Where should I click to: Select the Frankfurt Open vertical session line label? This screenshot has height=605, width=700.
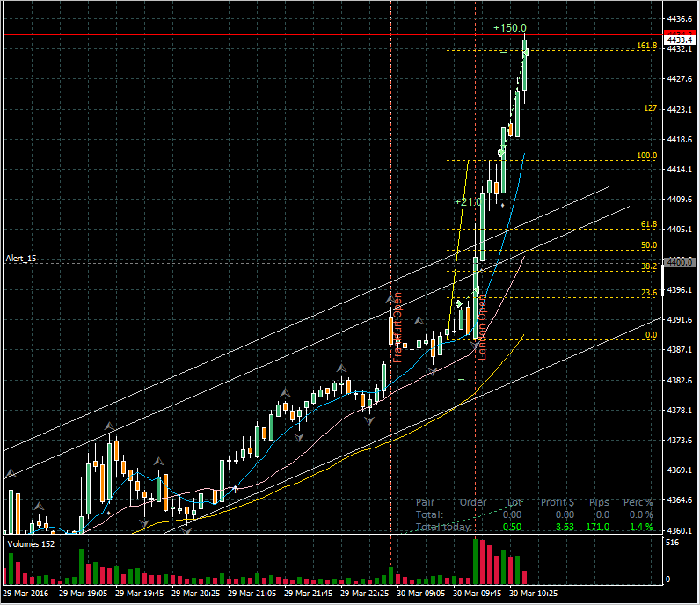pyautogui.click(x=397, y=326)
